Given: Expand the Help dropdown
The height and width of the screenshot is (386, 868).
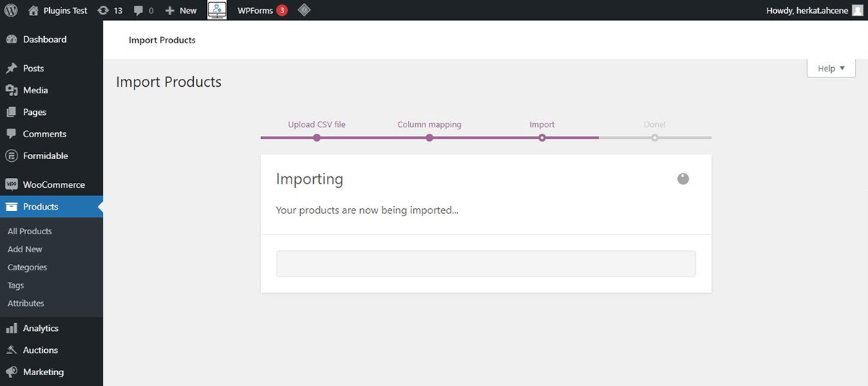Looking at the screenshot, I should pos(831,69).
